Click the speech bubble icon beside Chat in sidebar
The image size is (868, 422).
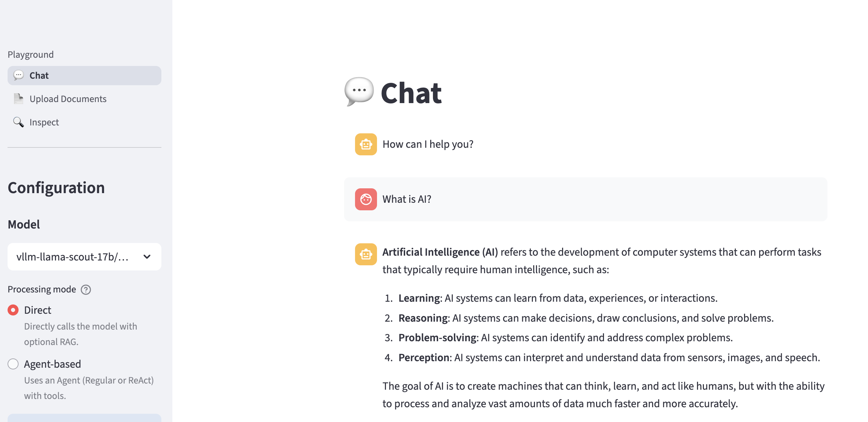pyautogui.click(x=19, y=75)
